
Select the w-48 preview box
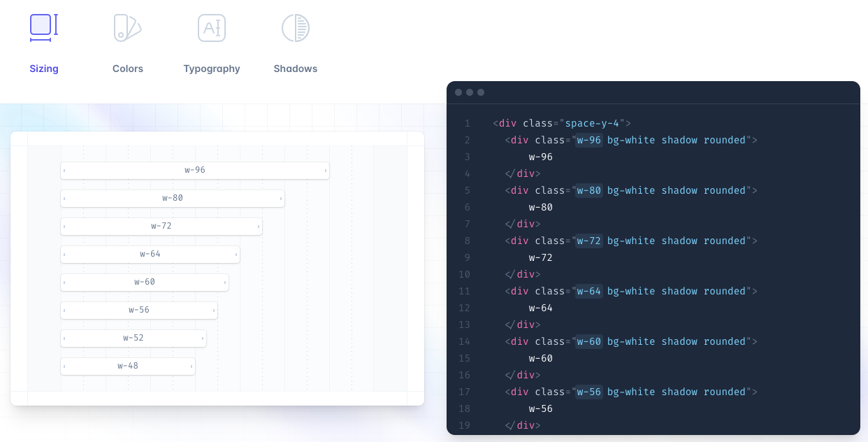pyautogui.click(x=128, y=366)
